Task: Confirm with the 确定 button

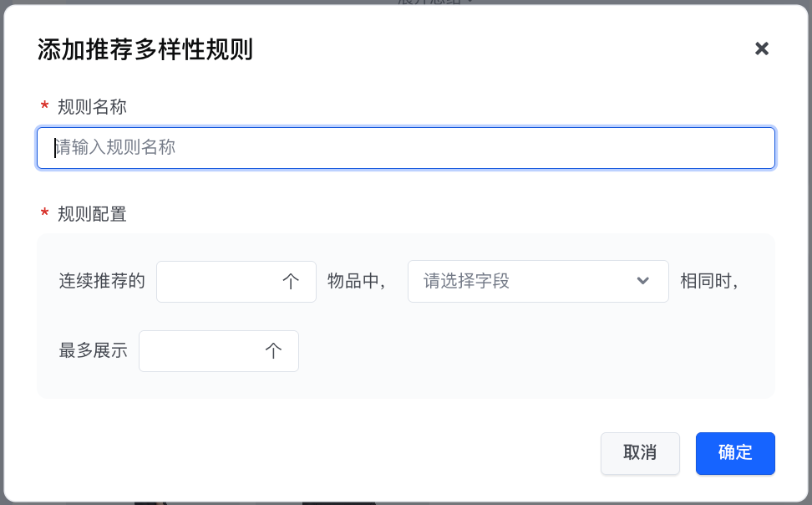Action: [735, 453]
